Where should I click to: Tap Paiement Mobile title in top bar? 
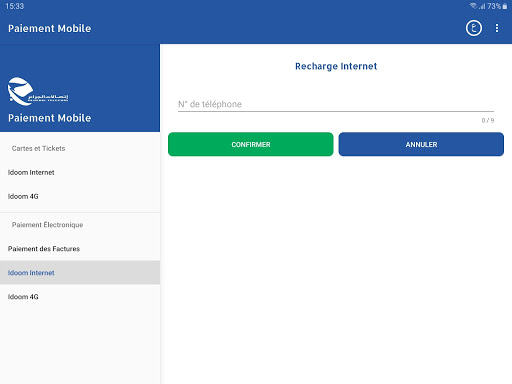(49, 28)
